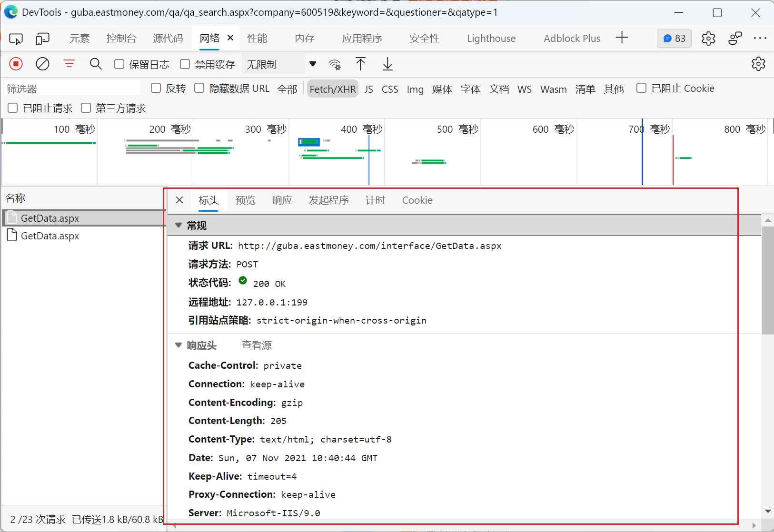Close the Network tab
The height and width of the screenshot is (532, 774).
pyautogui.click(x=230, y=38)
